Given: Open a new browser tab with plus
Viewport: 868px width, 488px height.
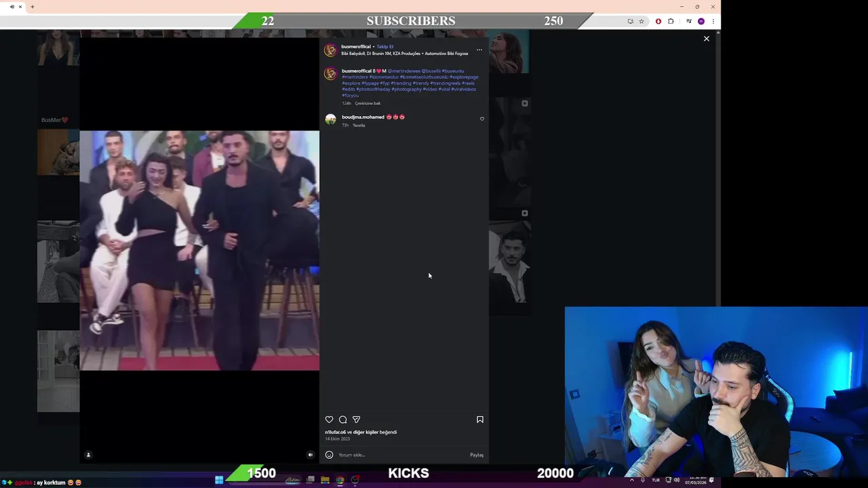Looking at the screenshot, I should (32, 7).
